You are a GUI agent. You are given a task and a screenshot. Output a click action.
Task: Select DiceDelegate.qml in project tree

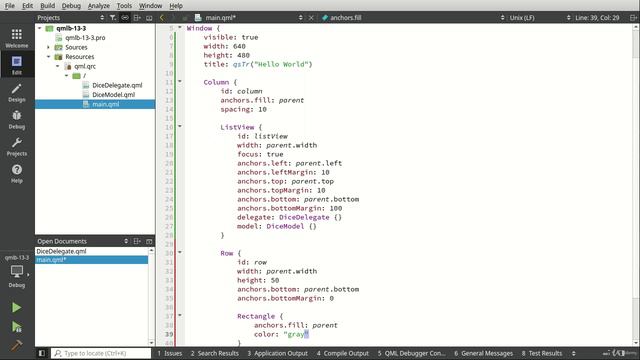(117, 85)
